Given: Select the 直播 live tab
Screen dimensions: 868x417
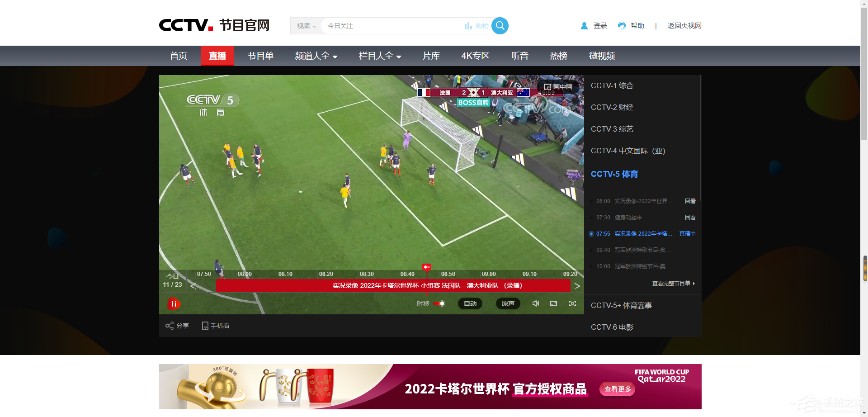Looking at the screenshot, I should pos(217,56).
